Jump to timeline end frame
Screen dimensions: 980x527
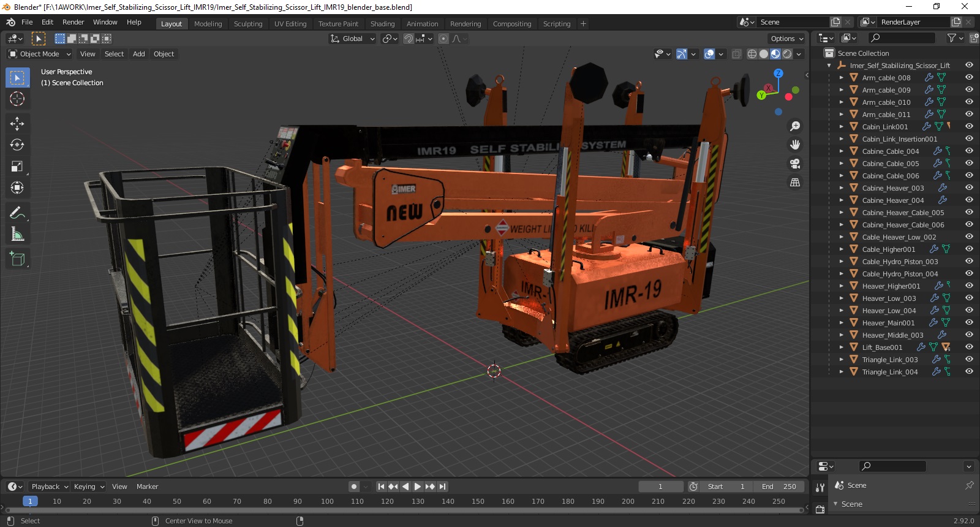(442, 487)
